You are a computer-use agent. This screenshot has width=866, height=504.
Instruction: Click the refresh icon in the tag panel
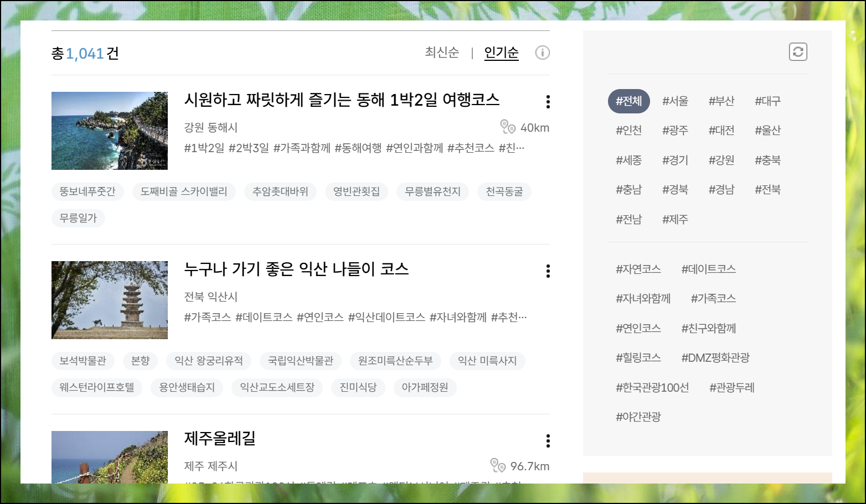pos(798,52)
